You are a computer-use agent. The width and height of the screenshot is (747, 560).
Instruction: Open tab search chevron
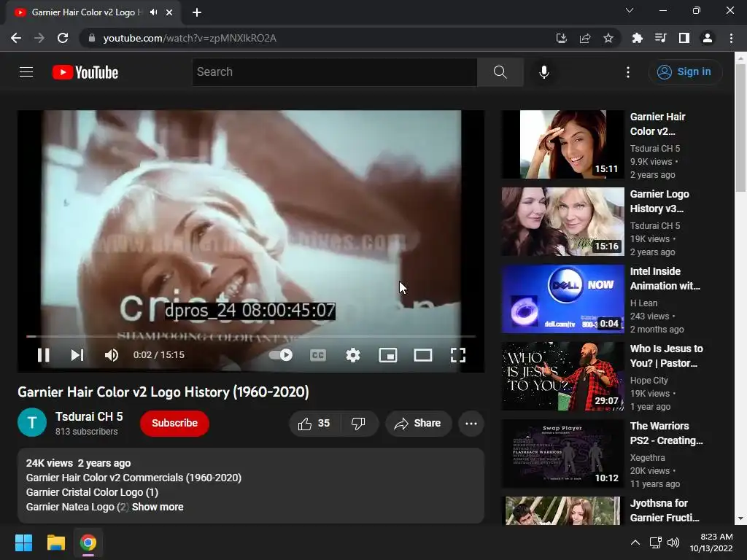click(x=630, y=10)
